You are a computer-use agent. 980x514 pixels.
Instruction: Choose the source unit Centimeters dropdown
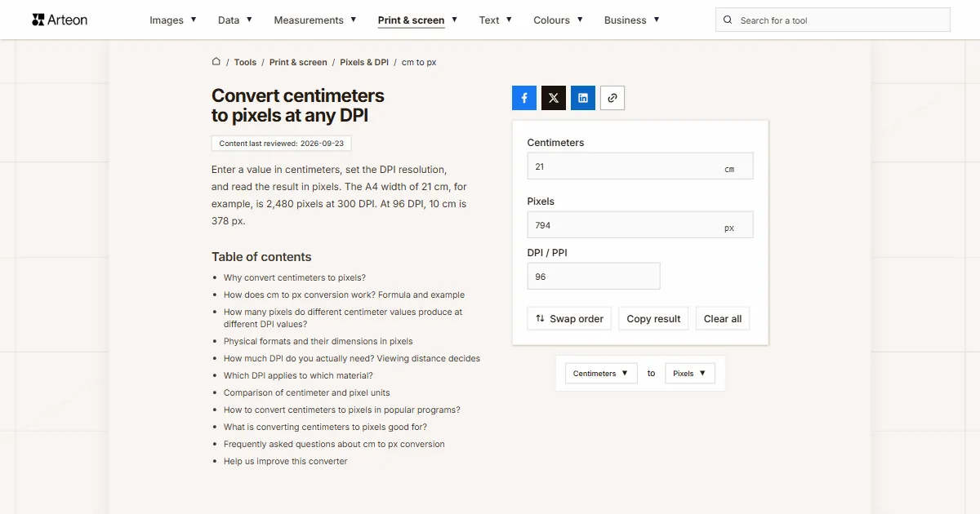[x=601, y=374]
